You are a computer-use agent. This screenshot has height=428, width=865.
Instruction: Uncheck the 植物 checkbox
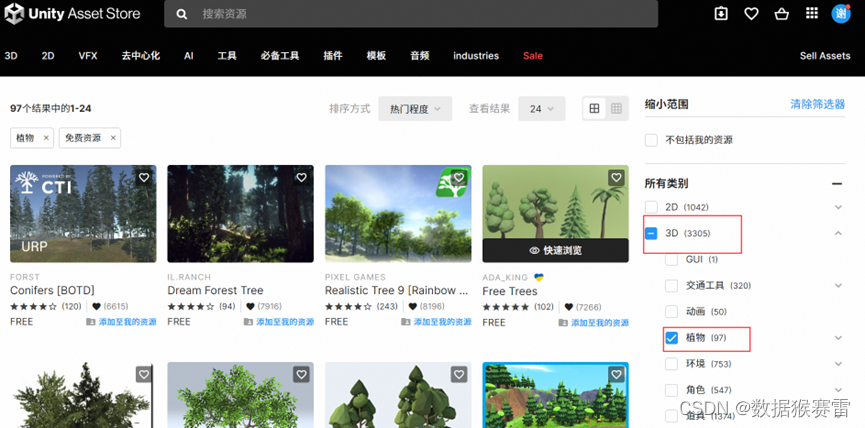[671, 338]
